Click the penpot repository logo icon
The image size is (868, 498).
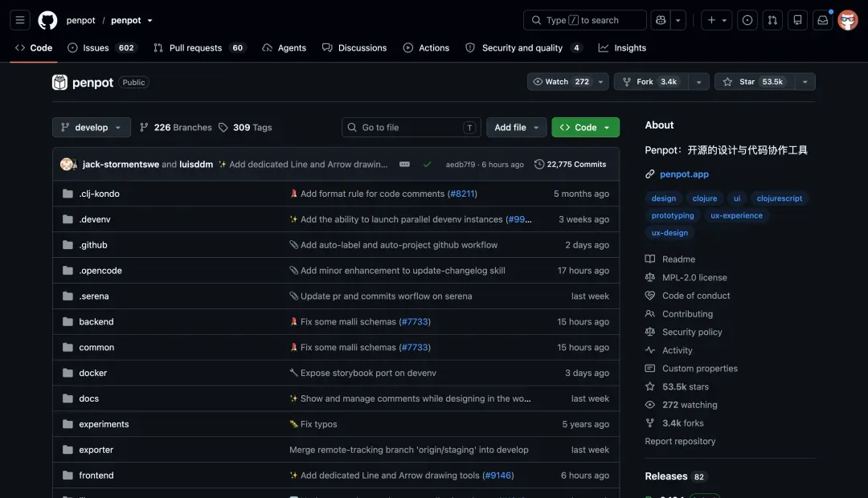click(59, 83)
